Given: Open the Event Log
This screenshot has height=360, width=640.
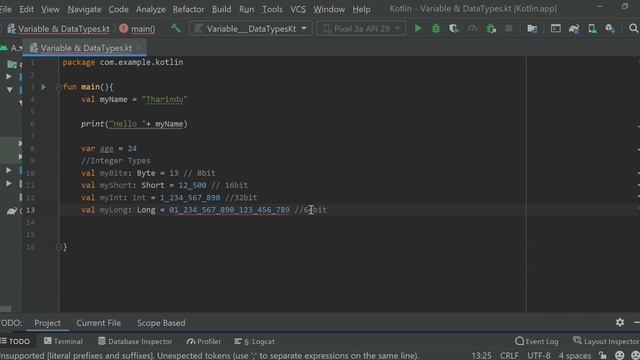Looking at the screenshot, I should point(537,341).
